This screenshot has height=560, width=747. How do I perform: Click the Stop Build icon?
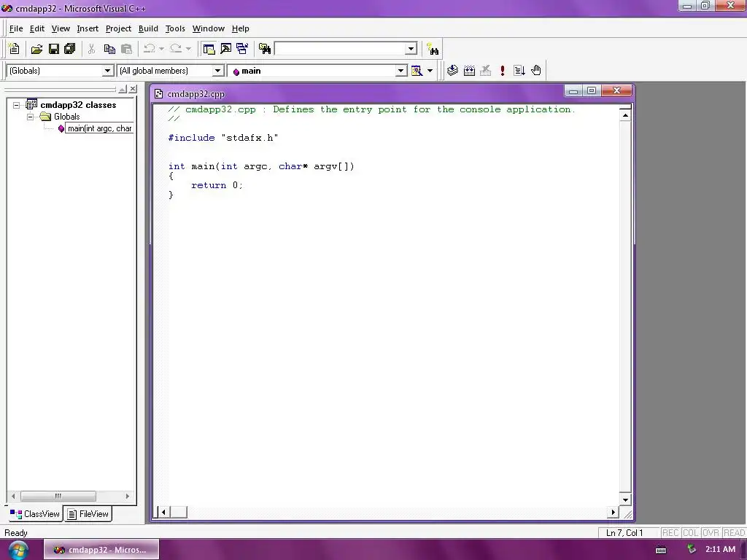pos(485,71)
